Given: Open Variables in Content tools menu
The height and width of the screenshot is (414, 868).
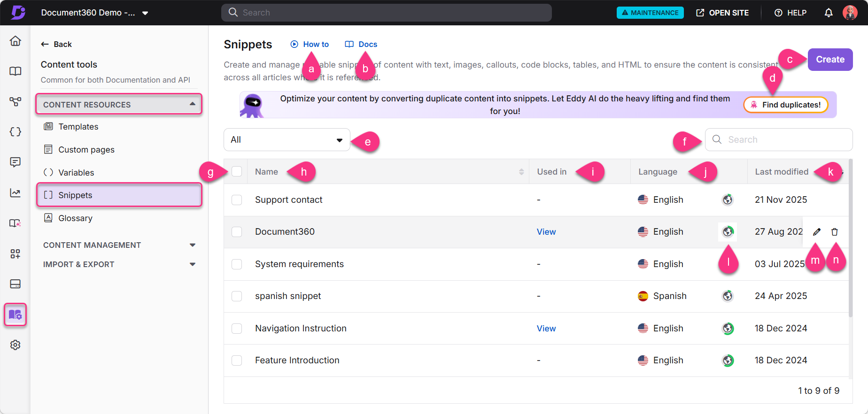Looking at the screenshot, I should coord(76,173).
